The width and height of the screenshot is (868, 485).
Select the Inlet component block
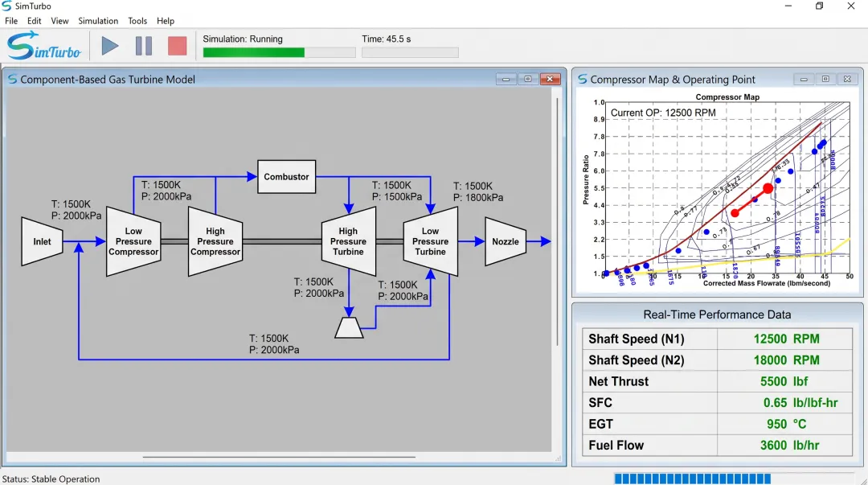point(42,241)
